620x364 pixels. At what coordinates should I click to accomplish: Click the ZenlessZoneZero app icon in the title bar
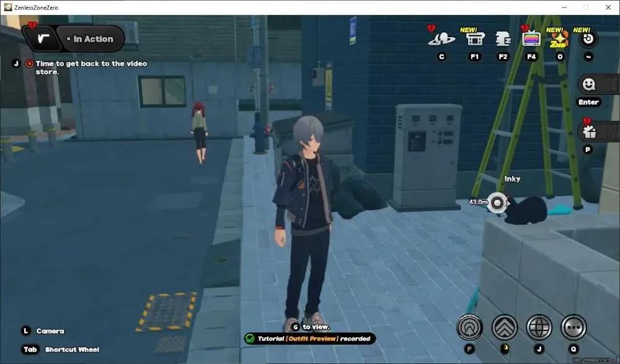[x=8, y=7]
